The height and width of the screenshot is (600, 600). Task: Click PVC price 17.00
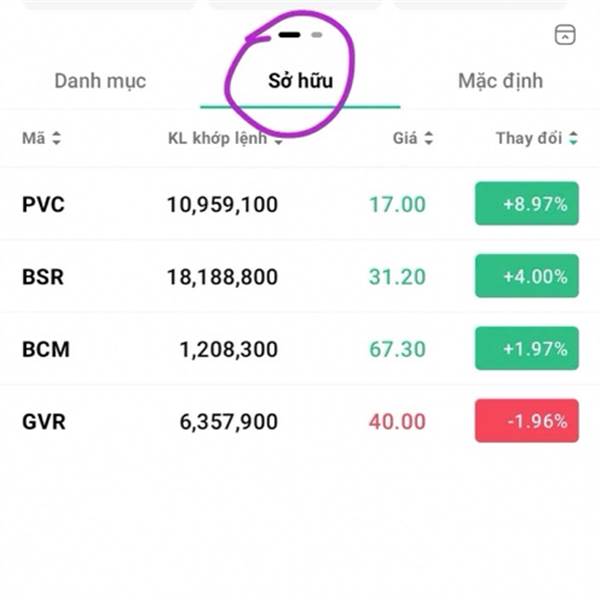click(x=397, y=205)
